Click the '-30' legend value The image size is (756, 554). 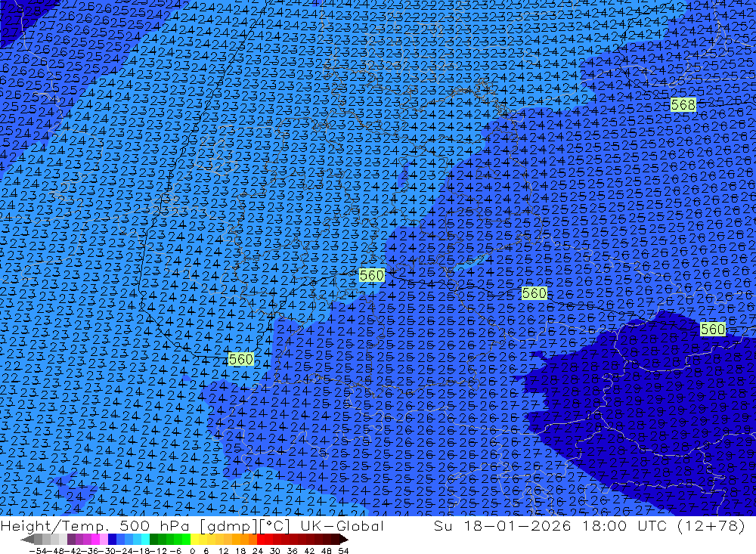tap(107, 551)
